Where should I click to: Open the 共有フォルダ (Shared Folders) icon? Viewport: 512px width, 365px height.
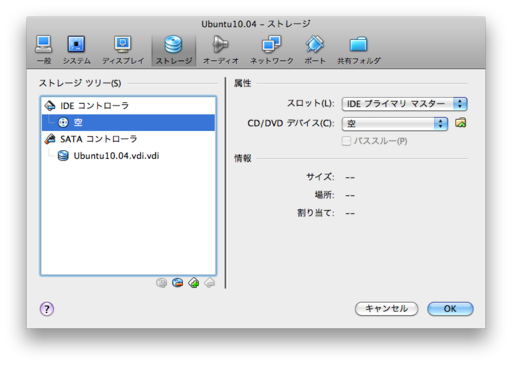coord(359,49)
